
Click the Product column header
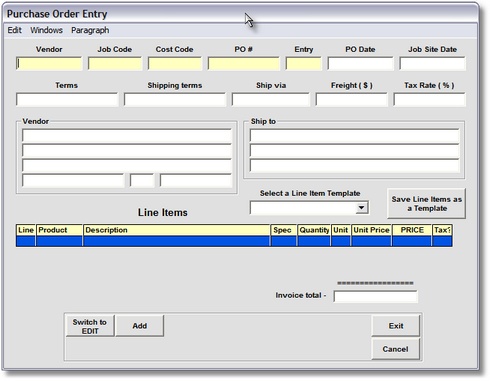coord(60,230)
